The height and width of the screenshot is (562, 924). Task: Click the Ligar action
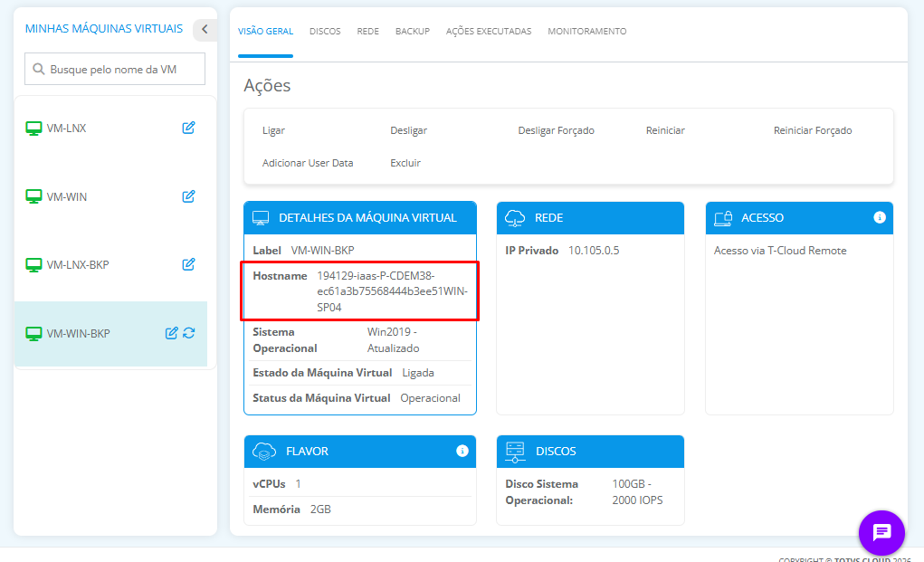(273, 130)
